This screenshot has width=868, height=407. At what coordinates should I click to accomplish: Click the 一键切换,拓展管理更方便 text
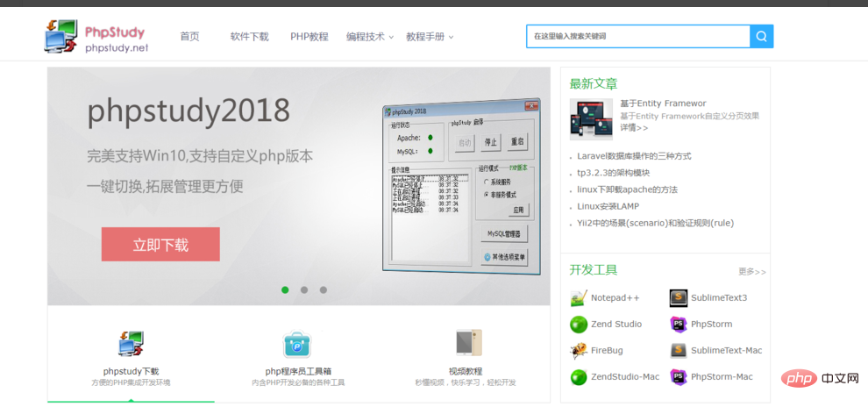pos(165,187)
